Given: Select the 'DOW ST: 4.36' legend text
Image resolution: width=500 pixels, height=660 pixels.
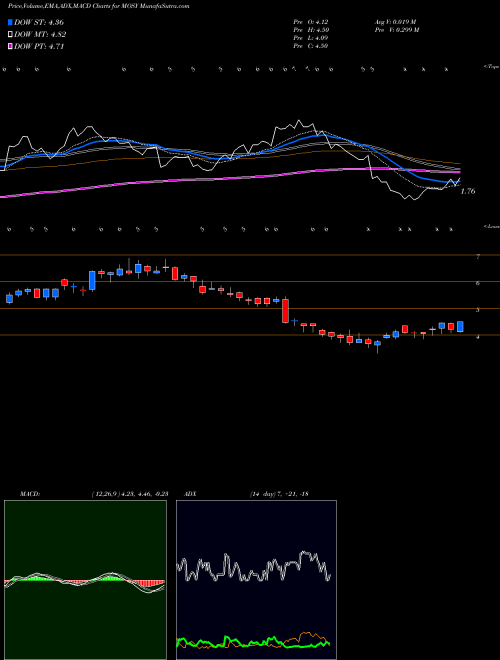Looking at the screenshot, I should pos(39,23).
